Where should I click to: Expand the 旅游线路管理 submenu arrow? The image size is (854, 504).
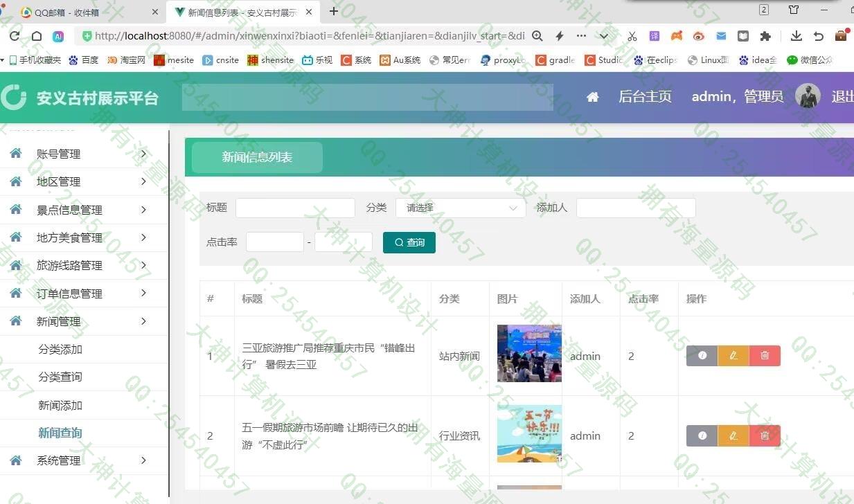(143, 265)
